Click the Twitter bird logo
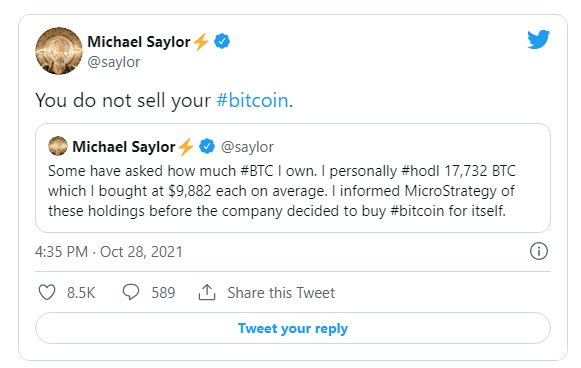 pos(538,40)
